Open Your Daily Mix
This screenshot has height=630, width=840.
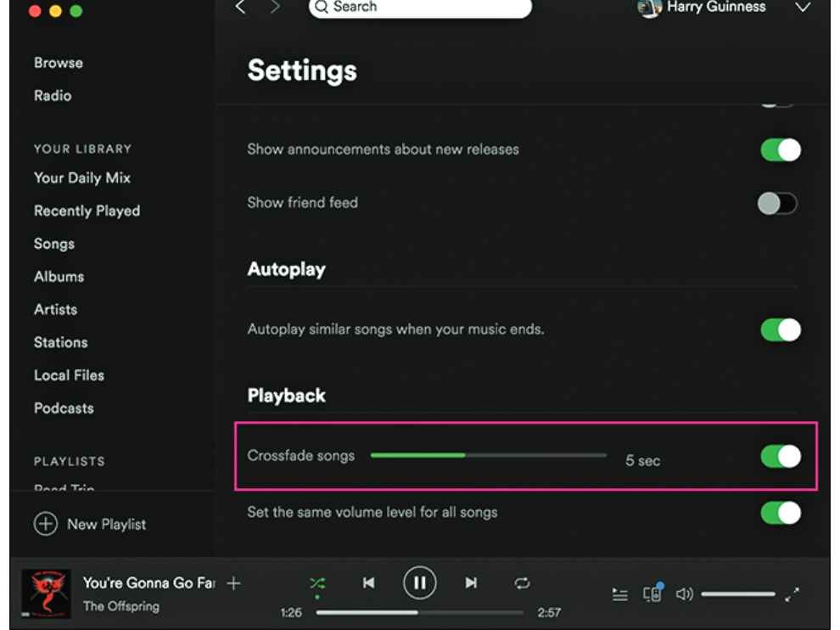[x=82, y=178]
